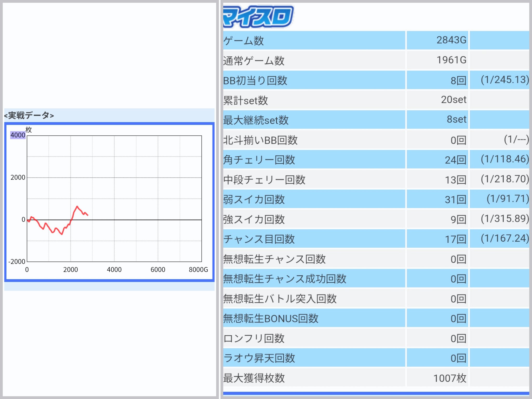Click the 最大獲得枚数 1007枚 value
The width and height of the screenshot is (532, 399).
click(450, 378)
